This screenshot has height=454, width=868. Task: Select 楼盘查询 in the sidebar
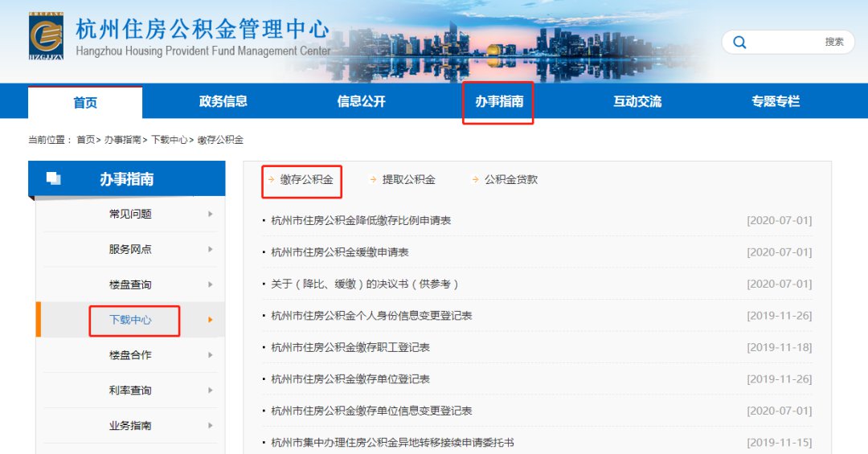(x=130, y=284)
